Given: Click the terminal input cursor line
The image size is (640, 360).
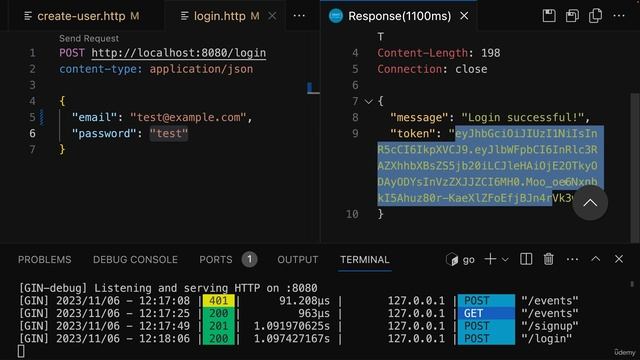Looking at the screenshot, I should click(x=21, y=351).
